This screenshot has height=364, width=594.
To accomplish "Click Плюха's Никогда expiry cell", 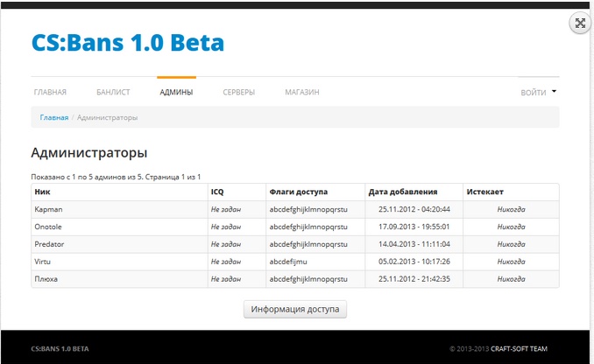I will pos(511,279).
